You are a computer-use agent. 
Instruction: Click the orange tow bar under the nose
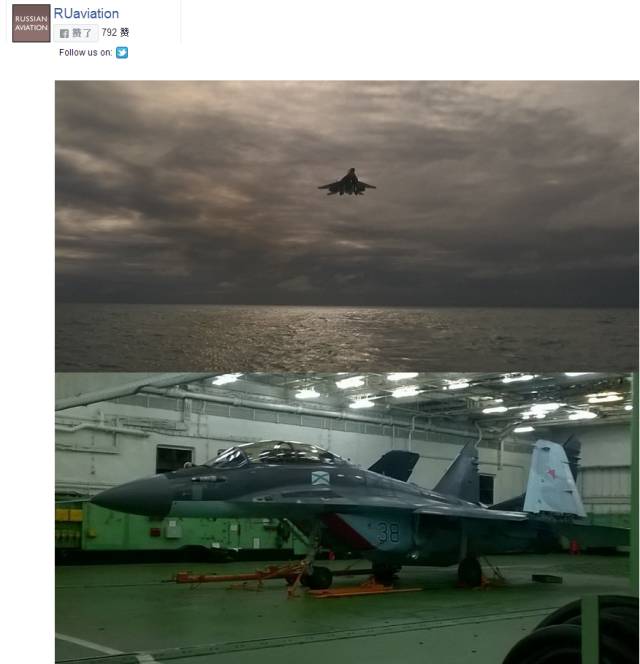click(239, 575)
